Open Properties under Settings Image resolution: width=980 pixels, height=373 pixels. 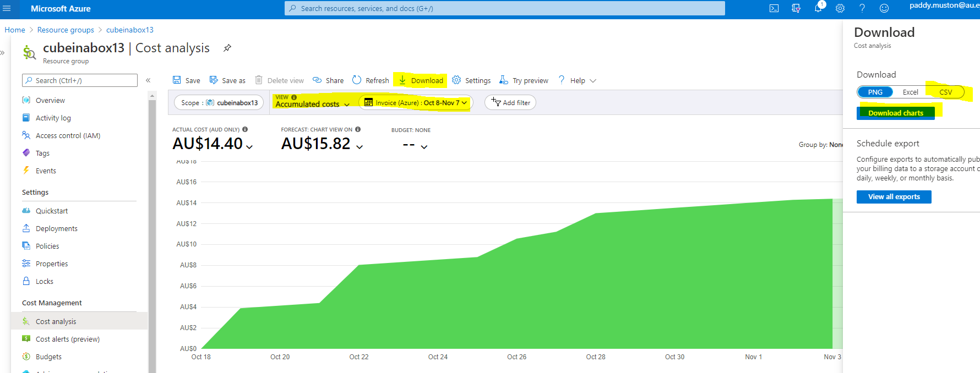pos(52,264)
